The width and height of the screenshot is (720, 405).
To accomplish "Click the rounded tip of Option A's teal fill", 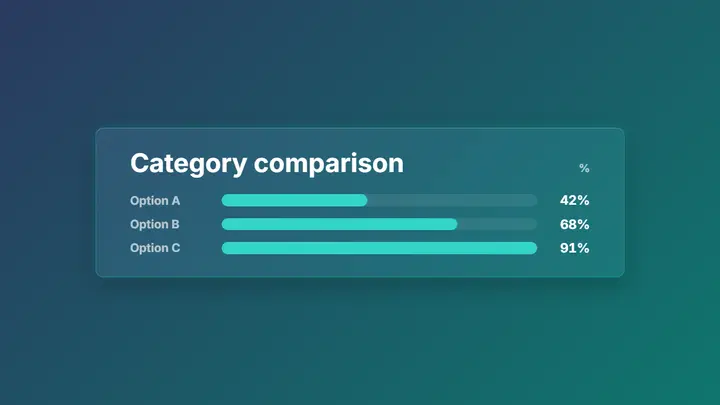I will pos(364,200).
